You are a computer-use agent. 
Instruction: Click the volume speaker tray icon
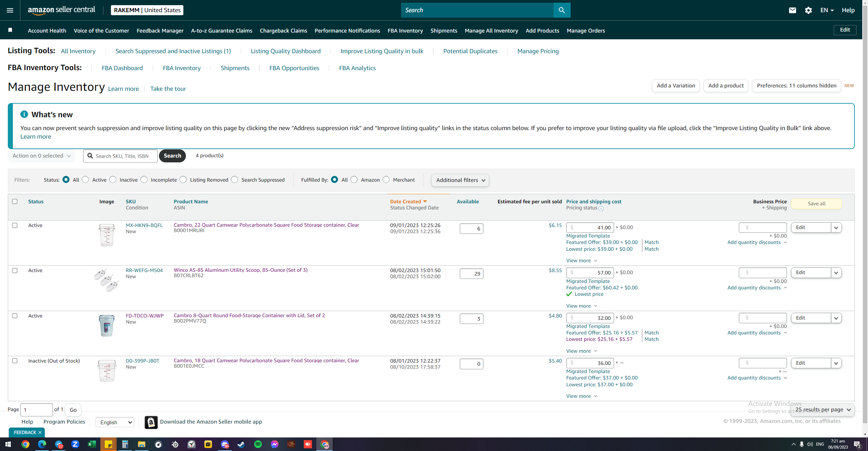810,444
